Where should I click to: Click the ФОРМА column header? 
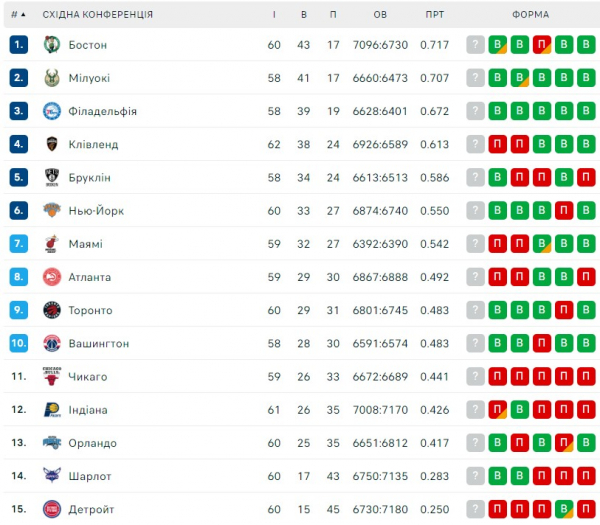coord(530,15)
